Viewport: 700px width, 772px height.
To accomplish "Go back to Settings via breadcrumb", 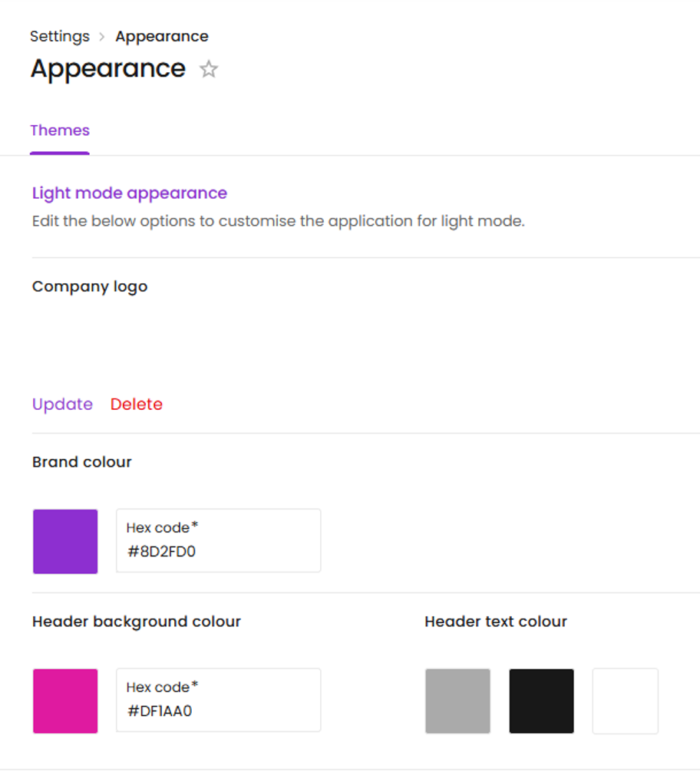I will pos(59,37).
